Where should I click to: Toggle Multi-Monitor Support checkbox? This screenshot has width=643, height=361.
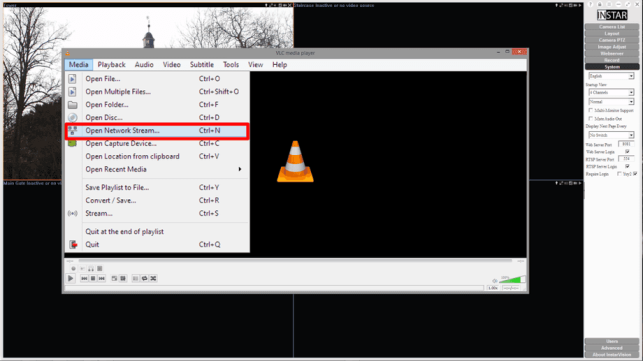point(591,110)
